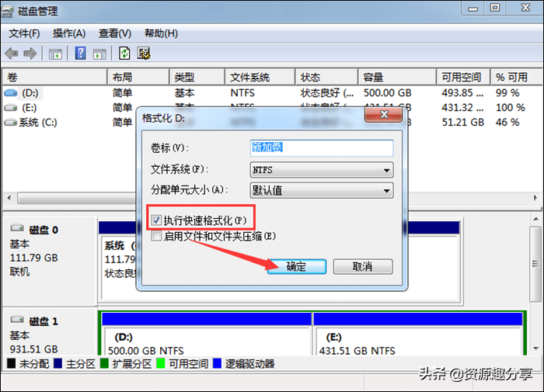
Task: Click the 磁盘 0 disk icon
Action: tap(17, 228)
